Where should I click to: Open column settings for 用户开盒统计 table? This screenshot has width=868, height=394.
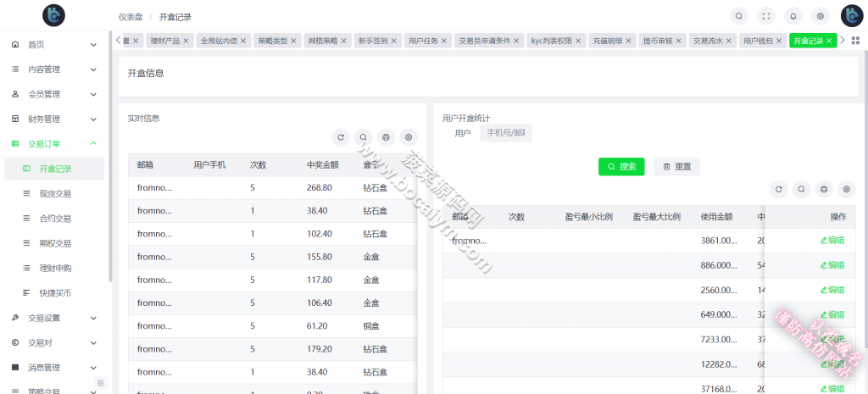(x=847, y=189)
